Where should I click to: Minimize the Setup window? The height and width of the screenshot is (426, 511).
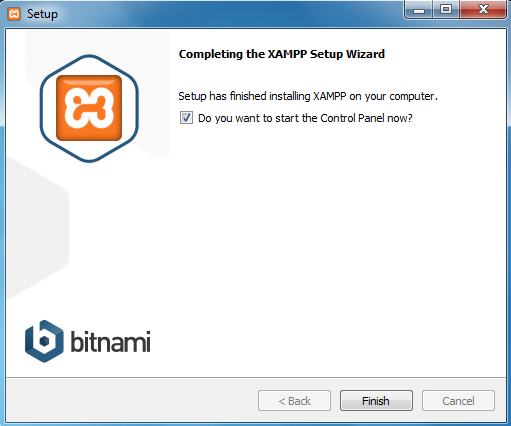[419, 10]
